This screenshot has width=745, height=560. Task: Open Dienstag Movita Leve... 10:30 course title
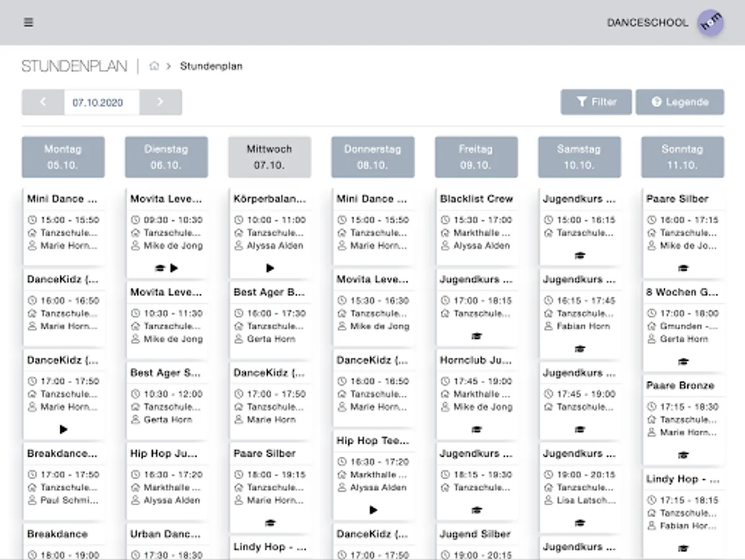[166, 292]
